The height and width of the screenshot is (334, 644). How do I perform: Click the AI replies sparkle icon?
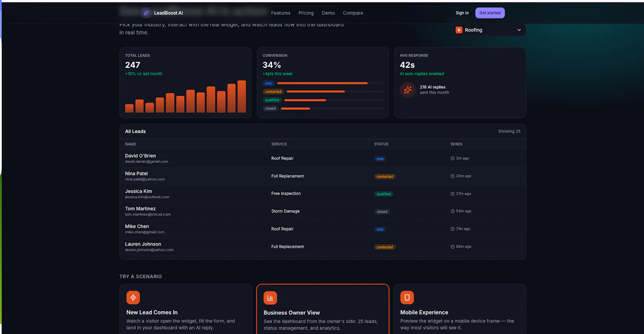click(x=408, y=90)
